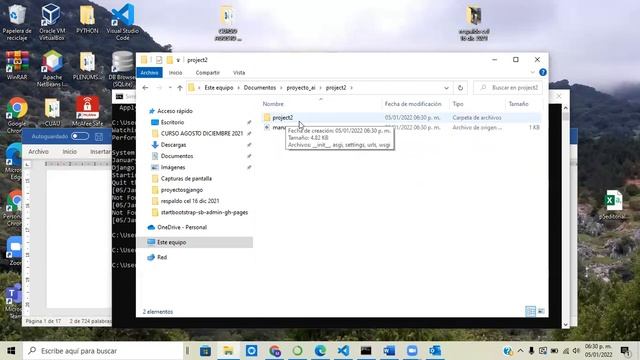Image resolution: width=640 pixels, height=360 pixels.
Task: Launch Visual Studio Code desktop shortcut
Action: click(122, 22)
